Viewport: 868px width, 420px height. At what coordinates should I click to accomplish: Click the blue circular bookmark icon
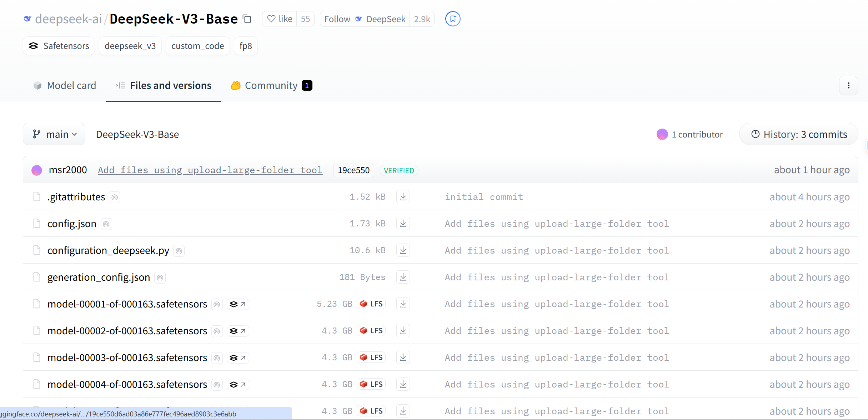coord(452,19)
